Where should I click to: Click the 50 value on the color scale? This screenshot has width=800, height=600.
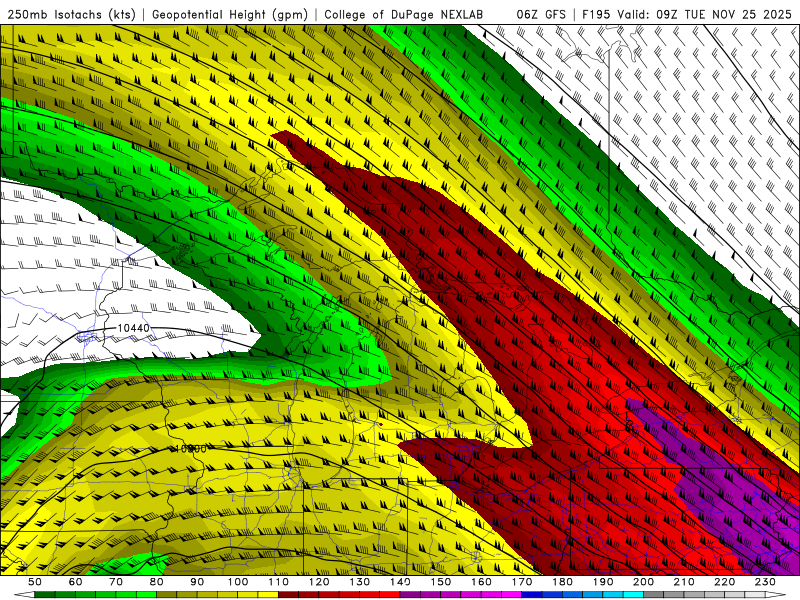(x=35, y=582)
